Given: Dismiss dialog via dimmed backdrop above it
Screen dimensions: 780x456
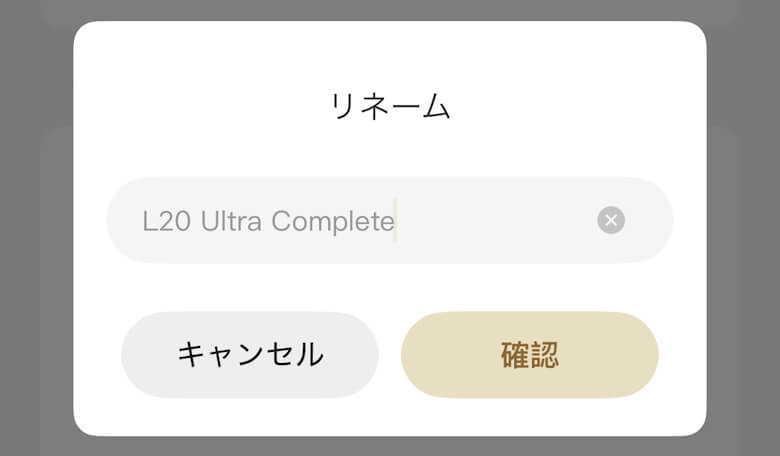Looking at the screenshot, I should (x=390, y=10).
